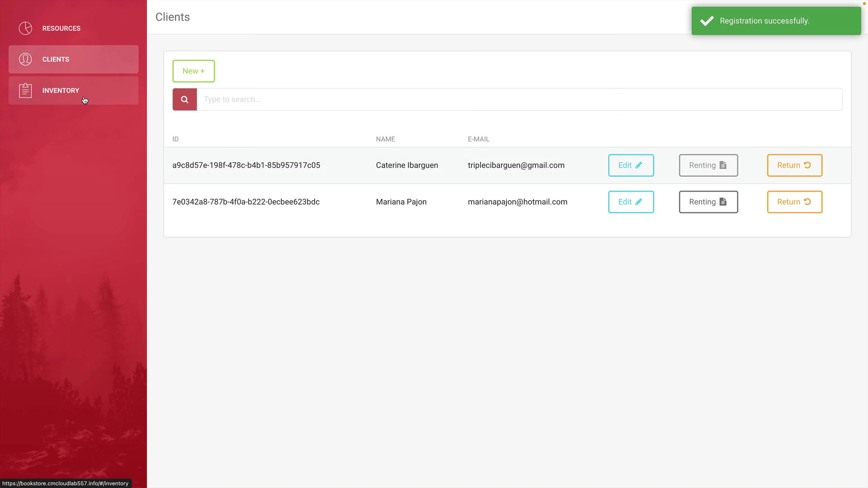This screenshot has height=488, width=868.
Task: Click the return arrow icon in Mariana's row
Action: coord(807,202)
